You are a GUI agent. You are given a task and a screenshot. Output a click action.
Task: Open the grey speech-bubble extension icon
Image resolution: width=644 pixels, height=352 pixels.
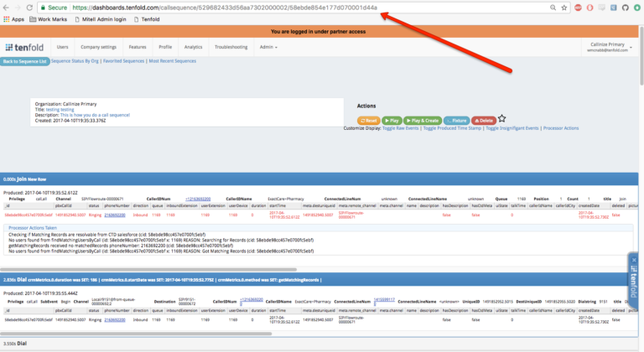click(x=602, y=8)
